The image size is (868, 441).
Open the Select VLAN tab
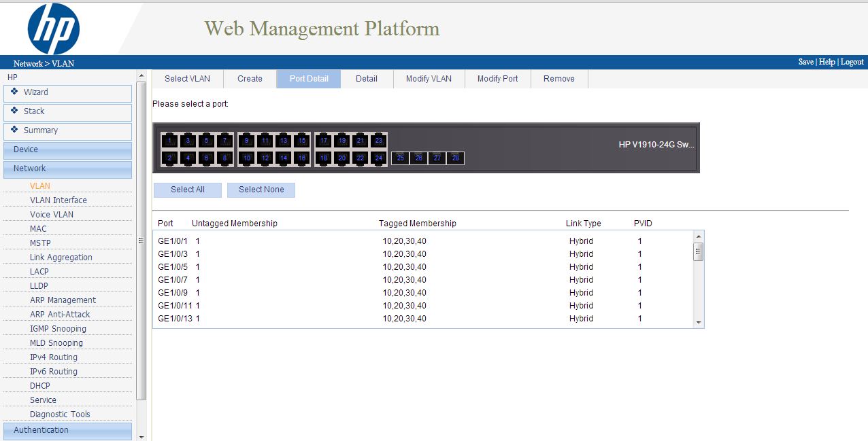[187, 79]
